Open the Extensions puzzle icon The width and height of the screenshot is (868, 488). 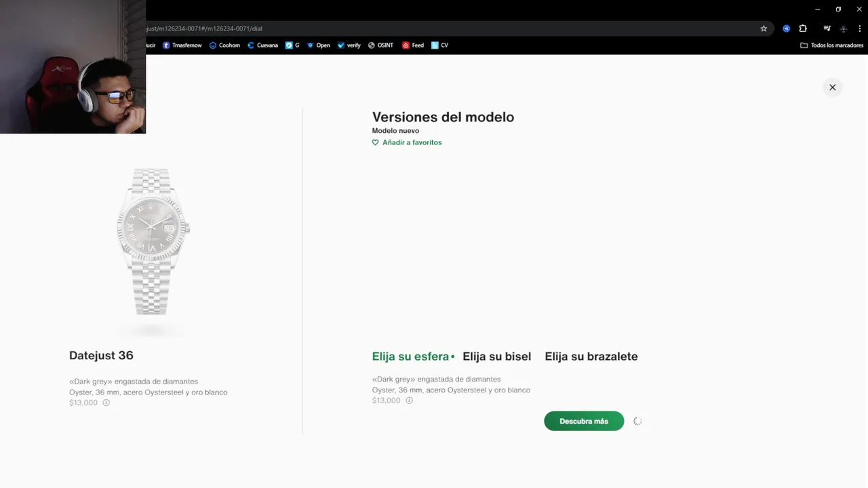pos(803,28)
